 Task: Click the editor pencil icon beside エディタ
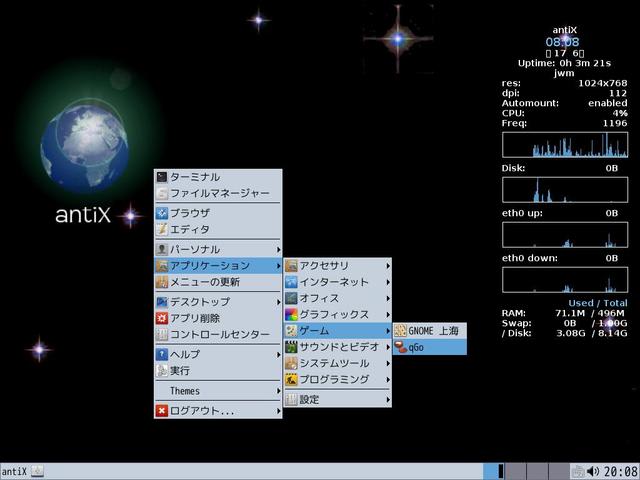[162, 229]
